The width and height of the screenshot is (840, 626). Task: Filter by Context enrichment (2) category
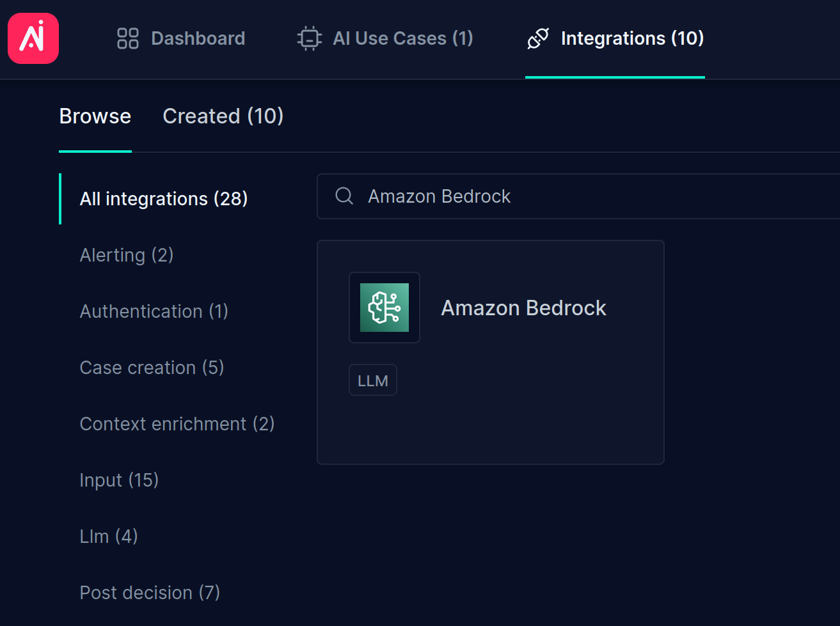(177, 424)
